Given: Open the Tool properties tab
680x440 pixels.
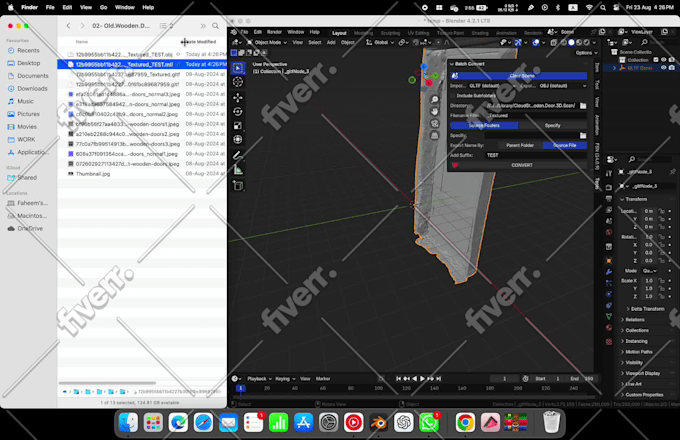Looking at the screenshot, I should tap(609, 173).
